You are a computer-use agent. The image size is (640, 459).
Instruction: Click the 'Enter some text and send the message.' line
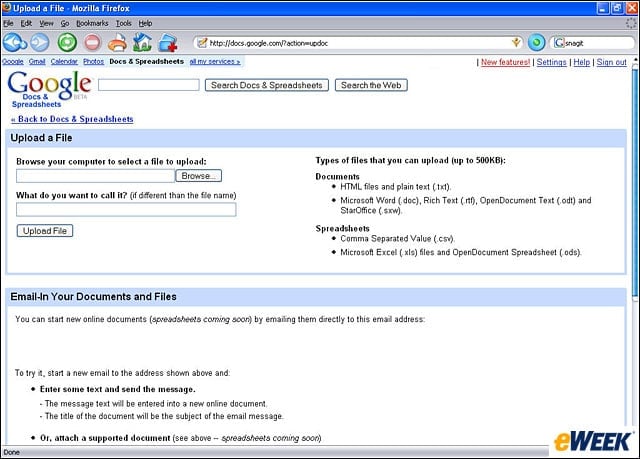[118, 389]
